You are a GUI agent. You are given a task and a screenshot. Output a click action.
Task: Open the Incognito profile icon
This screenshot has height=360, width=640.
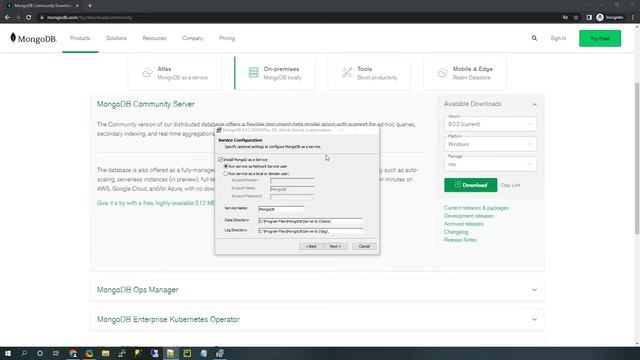point(600,18)
